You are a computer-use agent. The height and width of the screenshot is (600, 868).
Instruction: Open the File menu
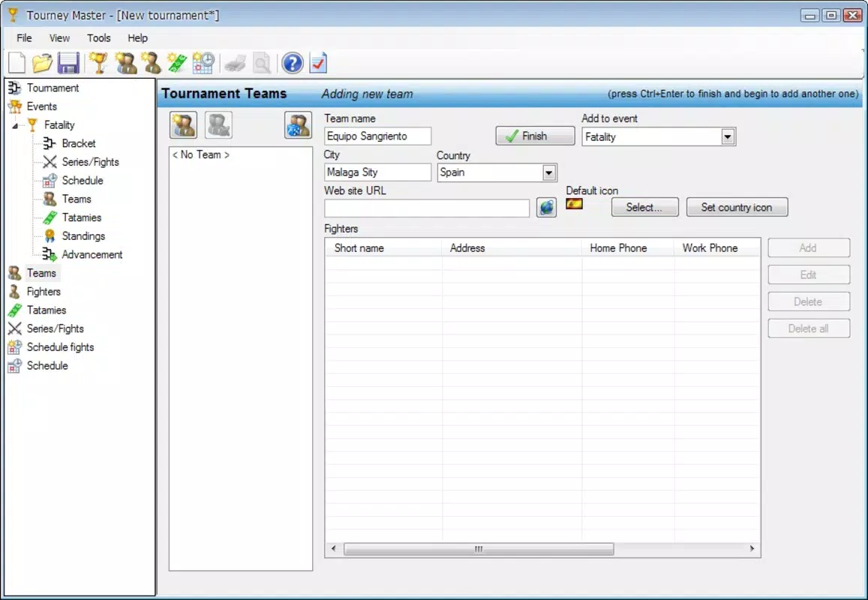pos(24,38)
